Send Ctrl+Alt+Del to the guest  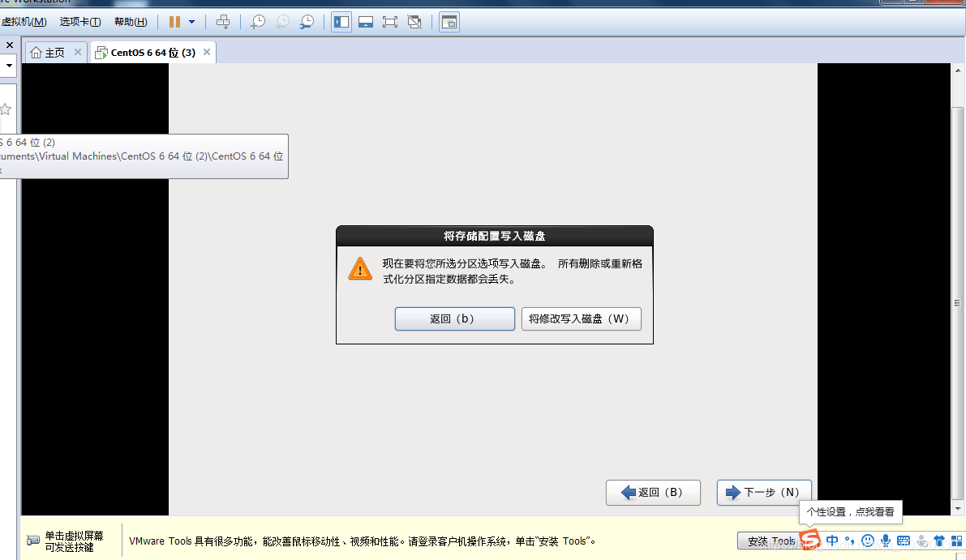[223, 22]
